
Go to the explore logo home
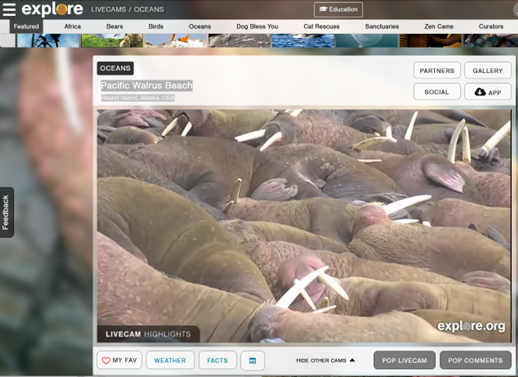coord(52,9)
